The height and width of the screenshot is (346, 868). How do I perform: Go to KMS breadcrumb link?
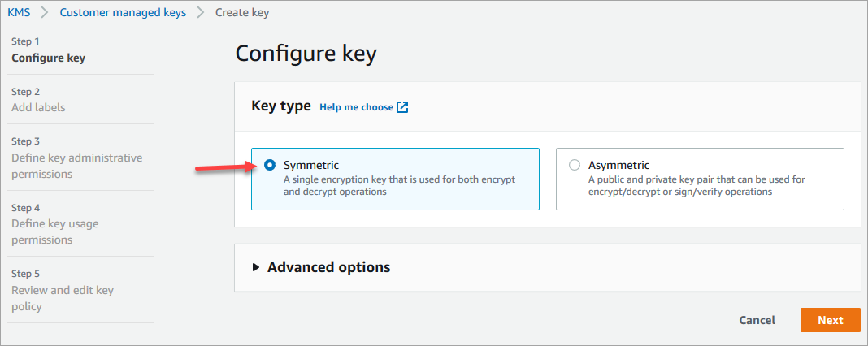pyautogui.click(x=20, y=12)
